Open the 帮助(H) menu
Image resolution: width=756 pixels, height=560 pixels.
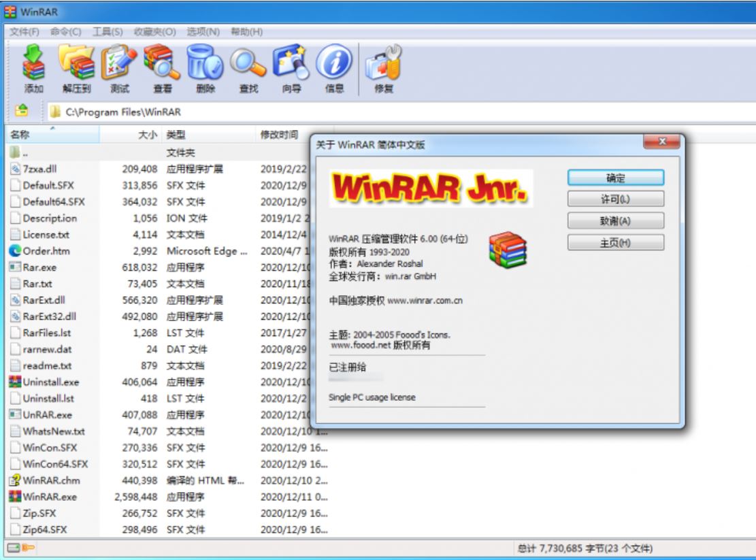pos(247,32)
